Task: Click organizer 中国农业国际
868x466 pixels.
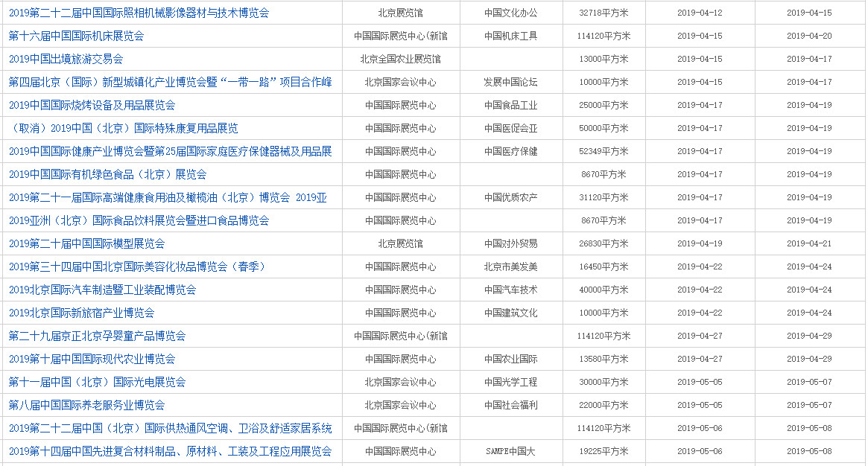Action: point(510,360)
